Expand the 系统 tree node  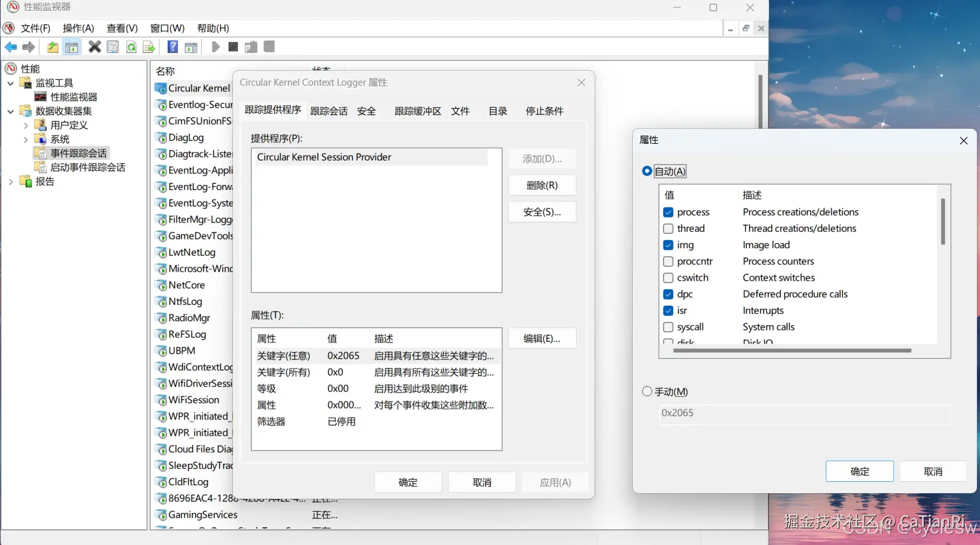pos(26,139)
